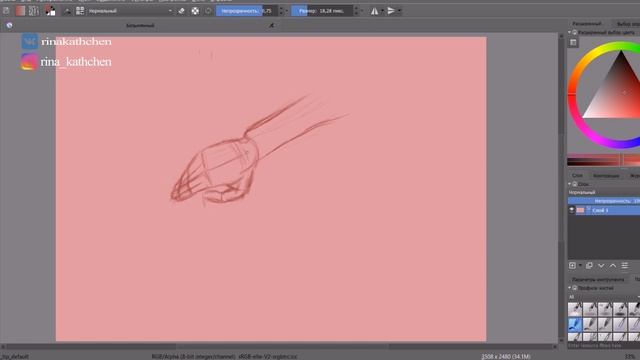The width and height of the screenshot is (640, 360).
Task: Collapse the Brush Presets docker
Action: [x=569, y=288]
